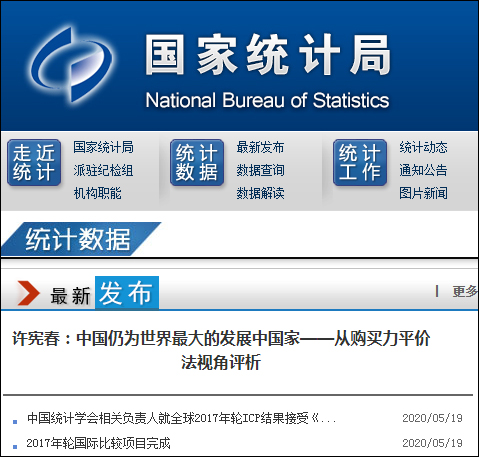This screenshot has width=479, height=457.
Task: Open the 许宪春 headline article
Action: click(x=221, y=350)
